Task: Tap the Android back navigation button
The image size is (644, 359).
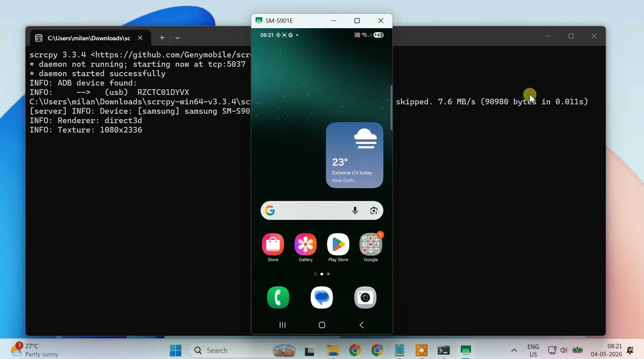Action: pos(361,325)
